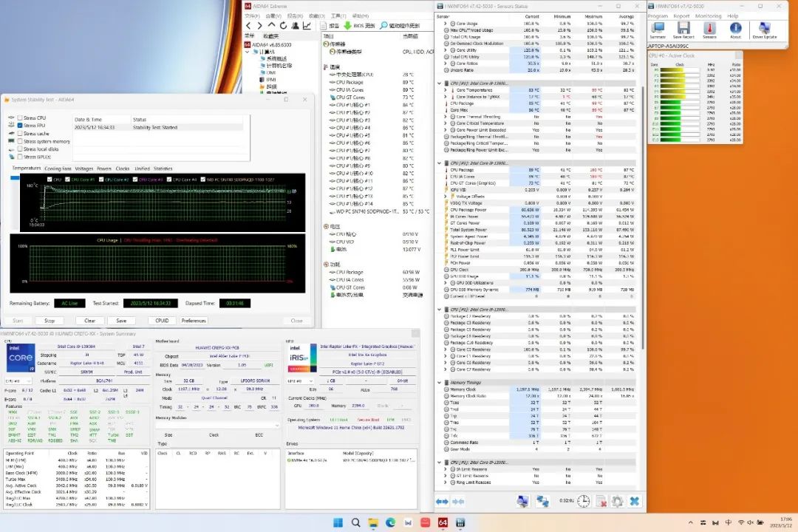This screenshot has width=798, height=532.
Task: Click the taskbar Search magnifier icon
Action: click(355, 522)
